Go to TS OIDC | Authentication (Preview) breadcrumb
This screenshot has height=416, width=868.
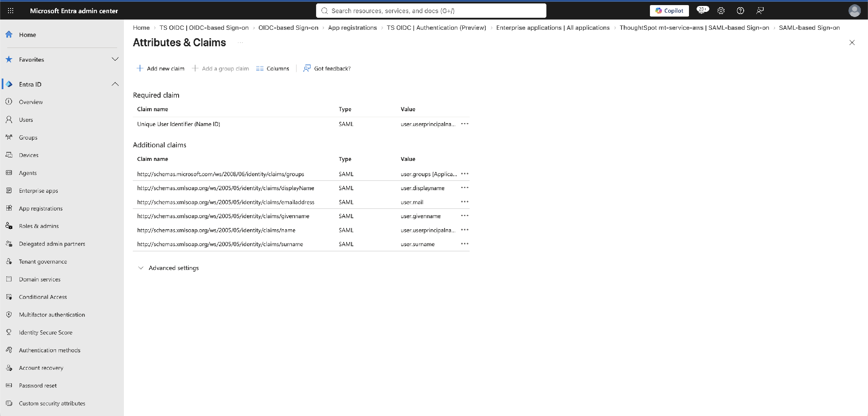tap(436, 28)
